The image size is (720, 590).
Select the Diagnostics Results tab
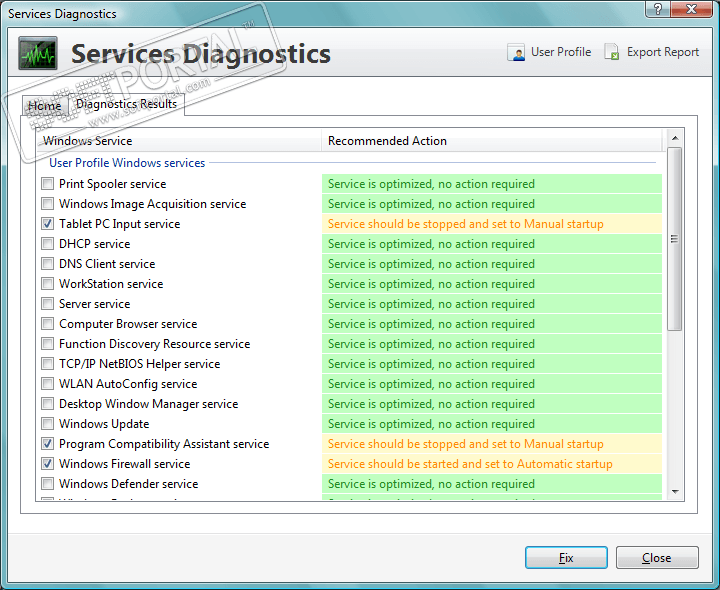click(x=126, y=104)
